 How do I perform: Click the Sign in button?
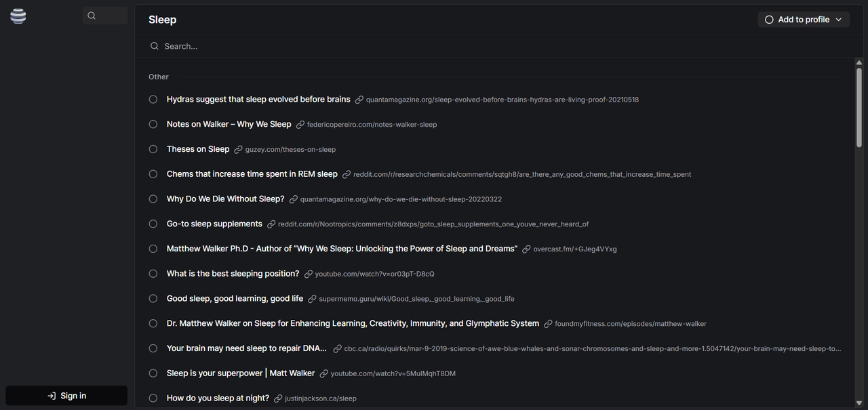(x=66, y=396)
